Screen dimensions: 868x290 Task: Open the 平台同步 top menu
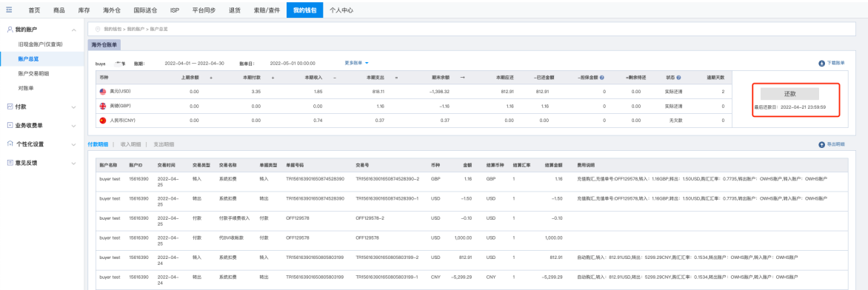click(204, 10)
